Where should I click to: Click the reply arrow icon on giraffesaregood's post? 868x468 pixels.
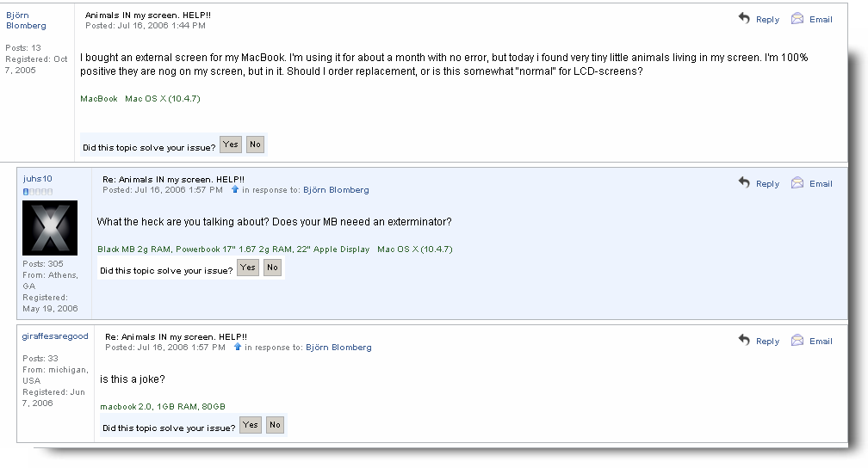(x=744, y=340)
